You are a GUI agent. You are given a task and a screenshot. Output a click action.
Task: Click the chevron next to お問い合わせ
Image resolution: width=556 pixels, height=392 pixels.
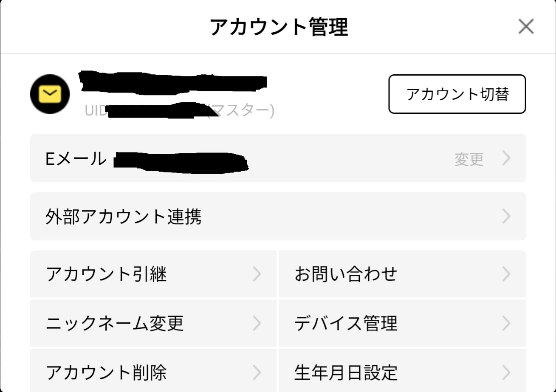coord(506,274)
